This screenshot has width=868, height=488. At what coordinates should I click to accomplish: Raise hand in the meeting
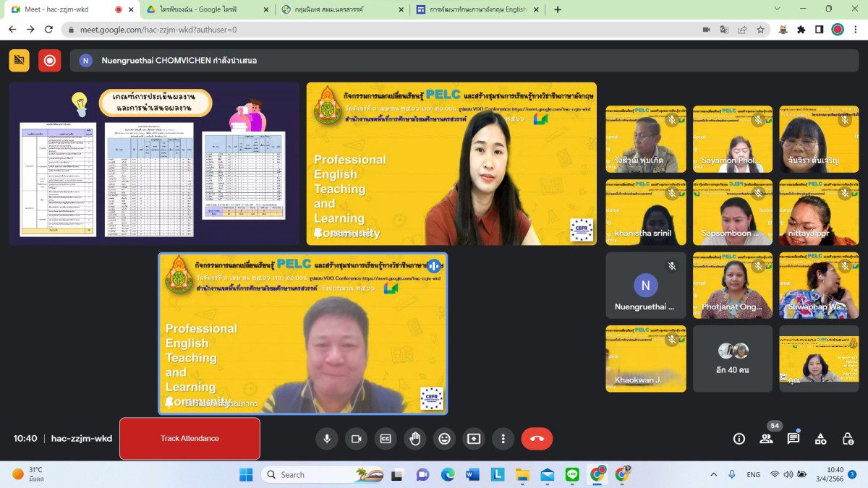tap(415, 438)
